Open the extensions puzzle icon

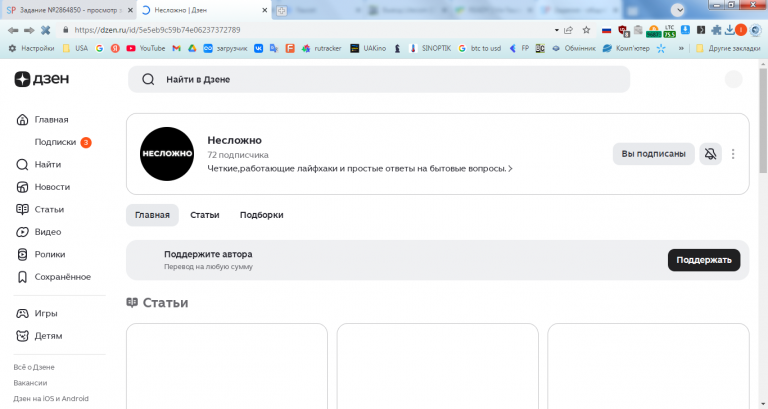pyautogui.click(x=716, y=30)
